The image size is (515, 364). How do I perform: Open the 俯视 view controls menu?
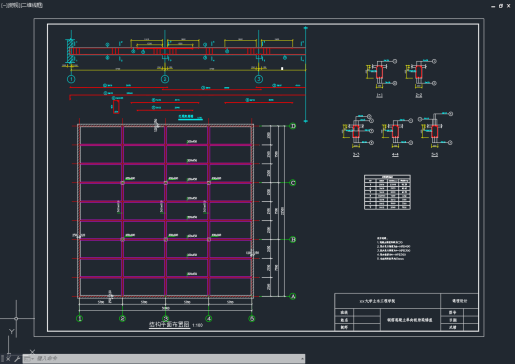click(x=13, y=5)
